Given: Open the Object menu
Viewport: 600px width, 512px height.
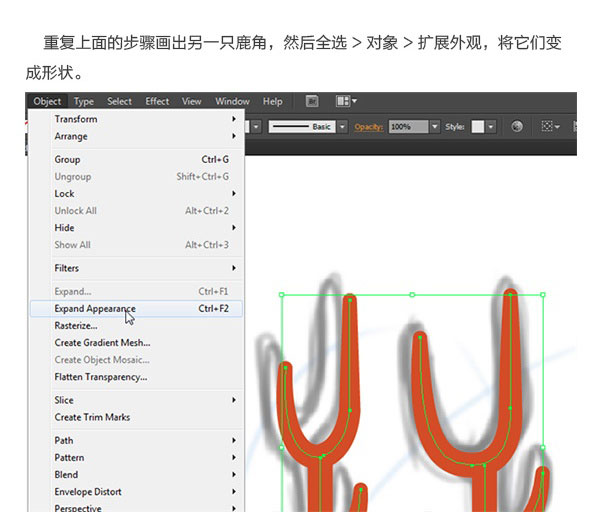Looking at the screenshot, I should coord(47,101).
